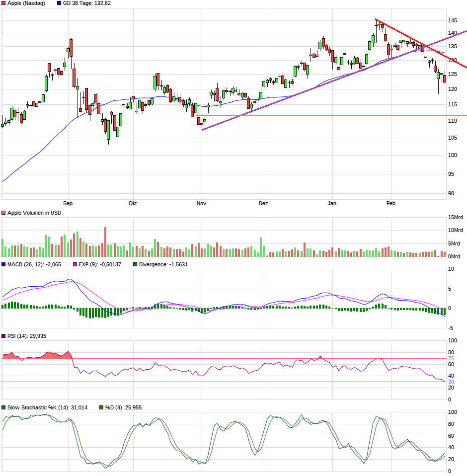
Task: Click the red 70 overbought label on RSI axis
Action: tap(451, 359)
